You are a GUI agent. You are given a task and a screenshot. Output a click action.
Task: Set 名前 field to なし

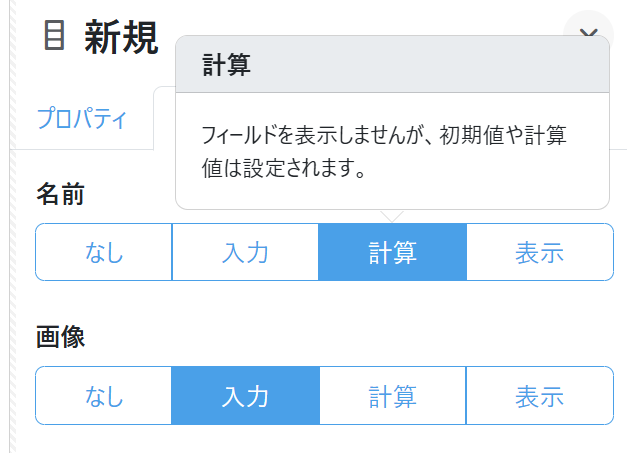104,252
